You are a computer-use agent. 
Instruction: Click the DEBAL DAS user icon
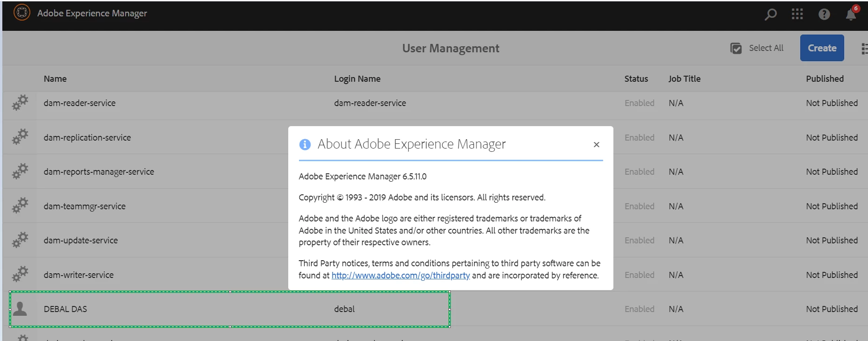pos(20,308)
